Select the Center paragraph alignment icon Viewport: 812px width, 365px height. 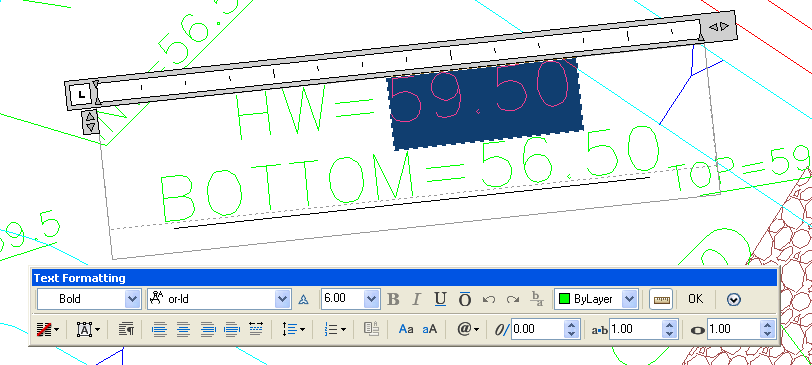click(183, 329)
